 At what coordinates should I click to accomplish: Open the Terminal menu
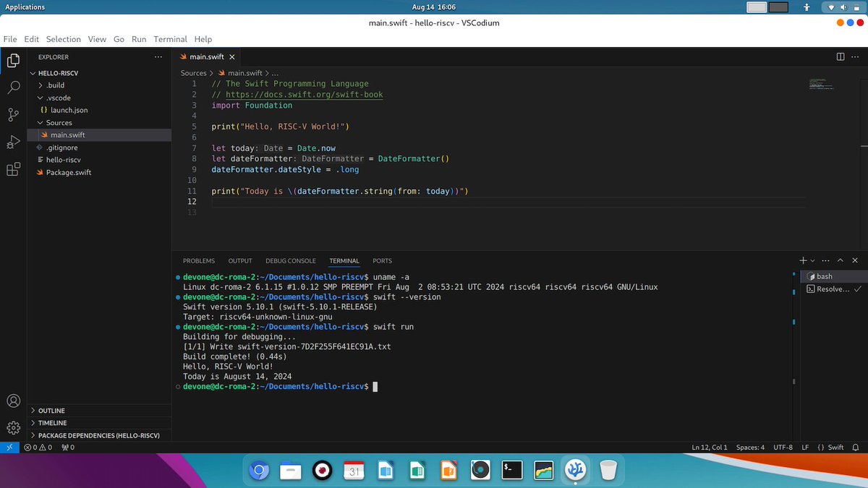170,39
